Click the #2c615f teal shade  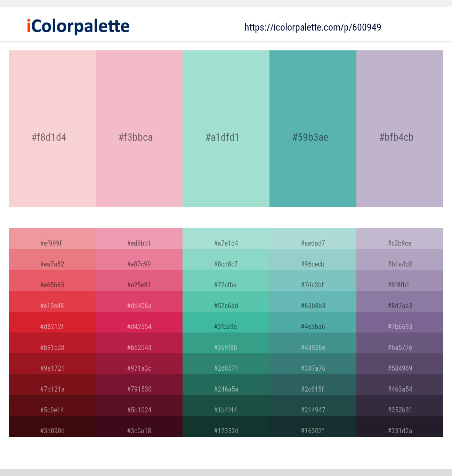[313, 389]
